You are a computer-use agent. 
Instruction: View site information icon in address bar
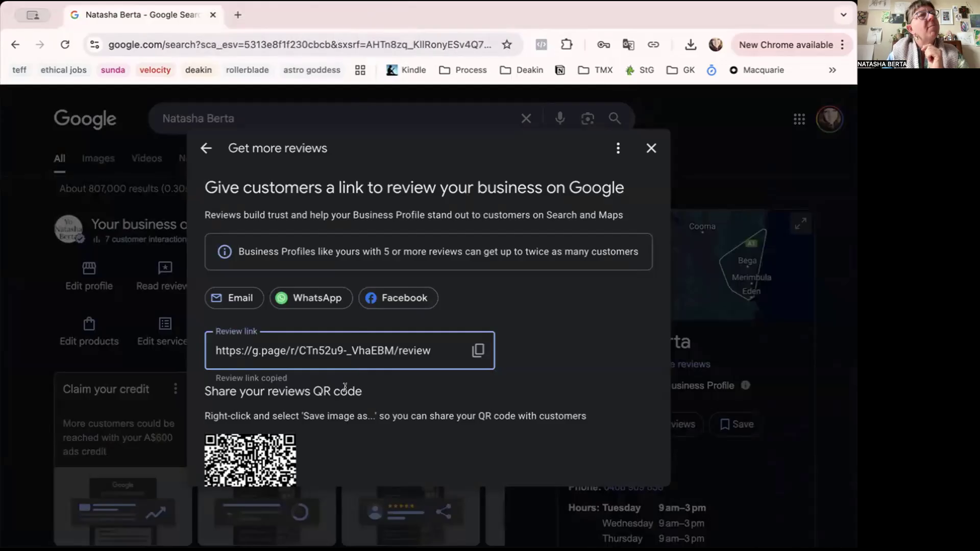click(x=94, y=45)
